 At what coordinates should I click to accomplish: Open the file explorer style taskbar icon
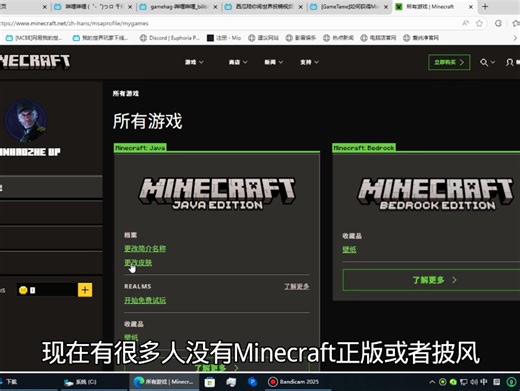[231, 382]
